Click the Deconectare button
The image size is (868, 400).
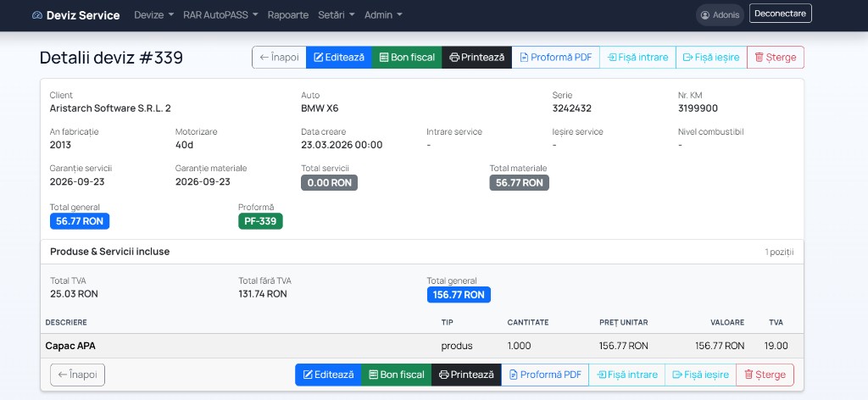(x=780, y=14)
